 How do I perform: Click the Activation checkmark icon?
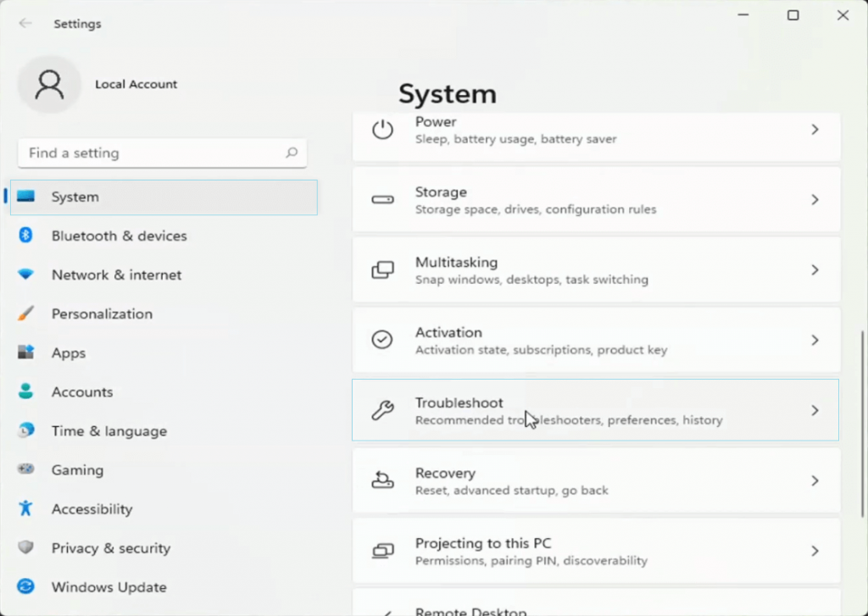click(x=382, y=340)
